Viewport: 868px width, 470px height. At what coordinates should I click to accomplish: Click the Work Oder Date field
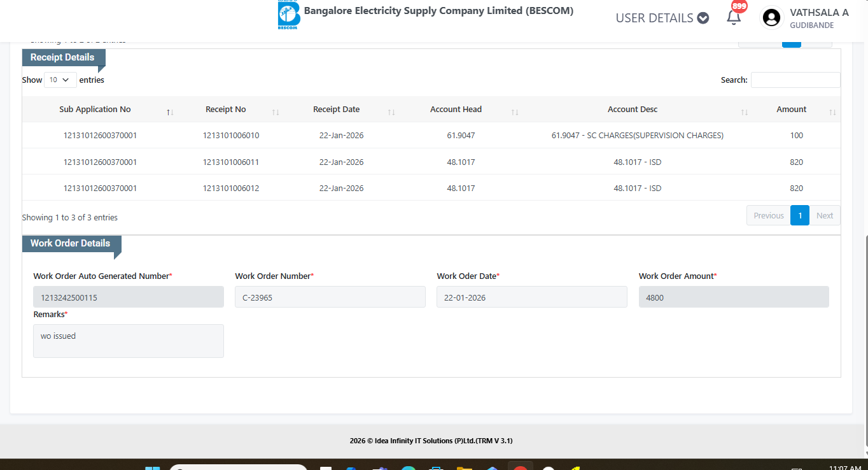pyautogui.click(x=531, y=297)
